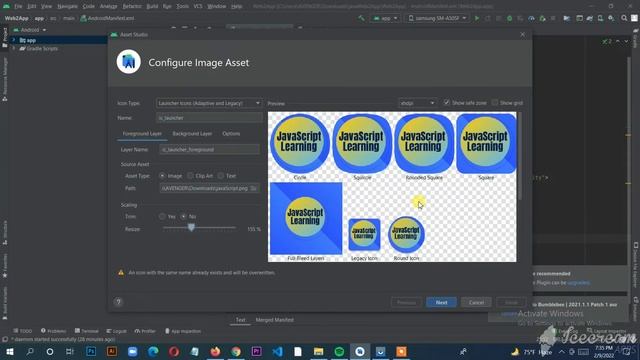This screenshot has width=640, height=360.
Task: Toggle the Show safe zone checkbox
Action: (x=447, y=102)
